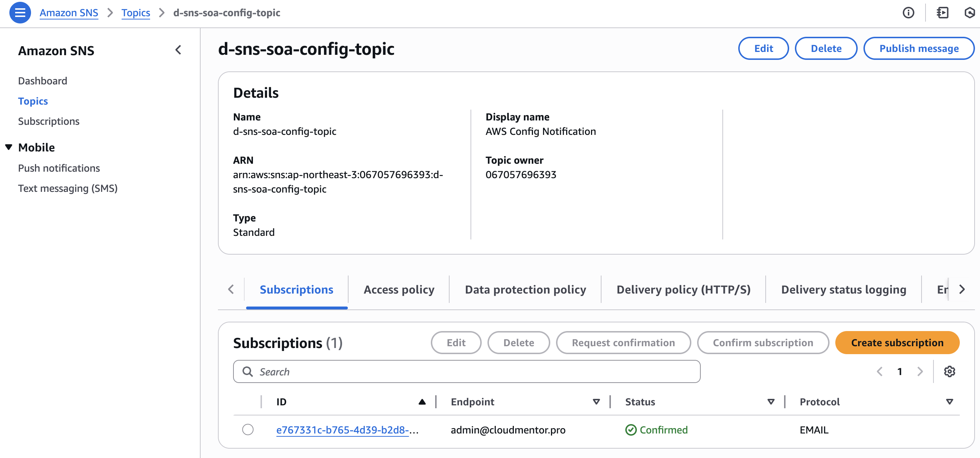This screenshot has width=980, height=458.
Task: Click Publish message button
Action: tap(918, 48)
